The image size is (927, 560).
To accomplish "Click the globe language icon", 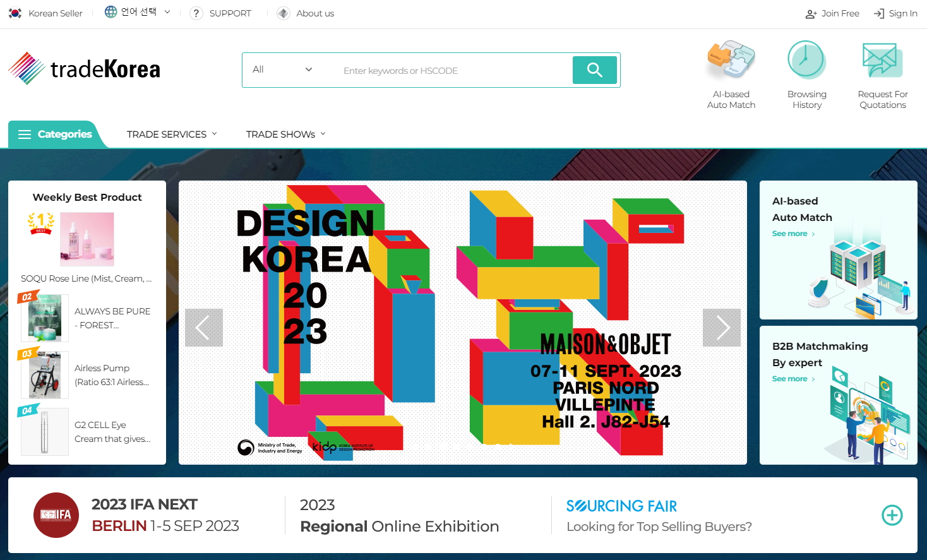I will click(x=111, y=12).
